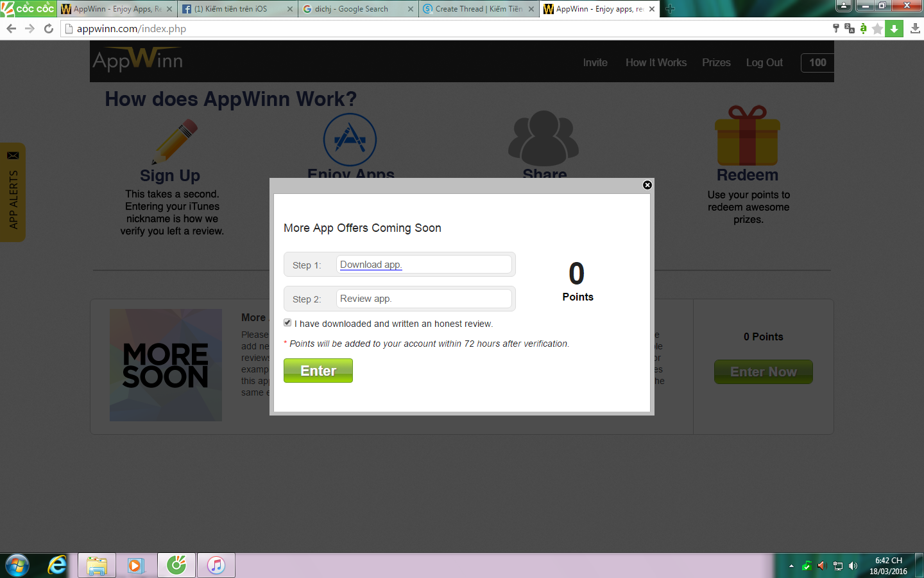
Task: Show hidden system tray icons
Action: pyautogui.click(x=791, y=566)
